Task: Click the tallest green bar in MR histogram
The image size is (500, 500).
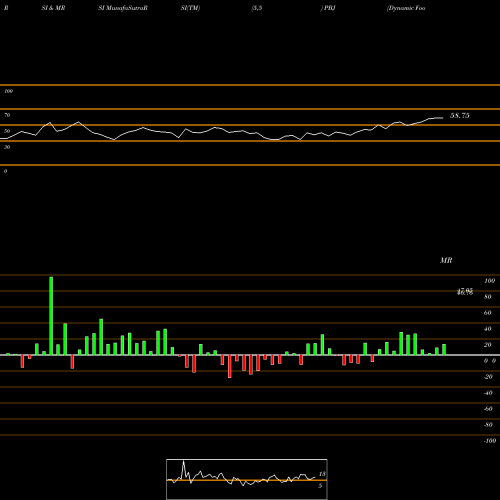Action: click(51, 316)
